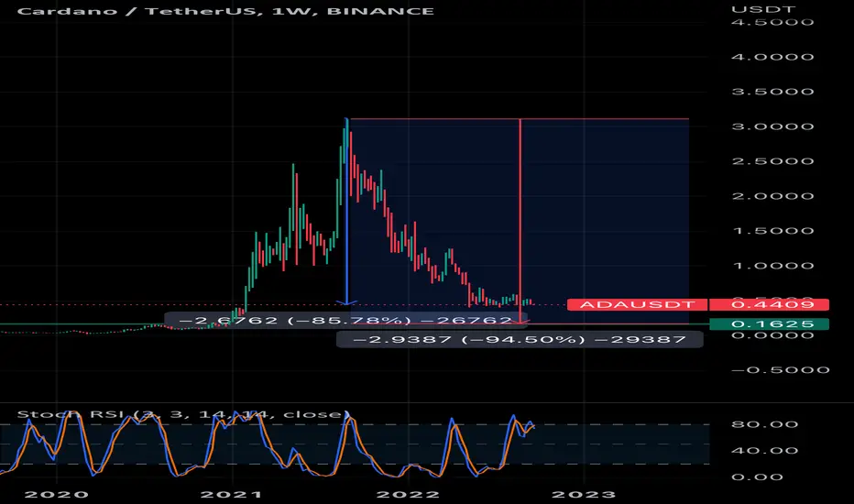The height and width of the screenshot is (504, 854).
Task: Click the 2023 label on time axis
Action: point(584,495)
